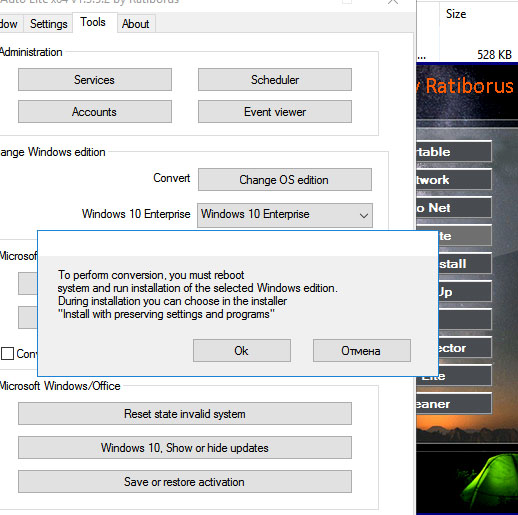
Task: Click the 'table' button in Ratiborus launcher
Action: point(454,152)
